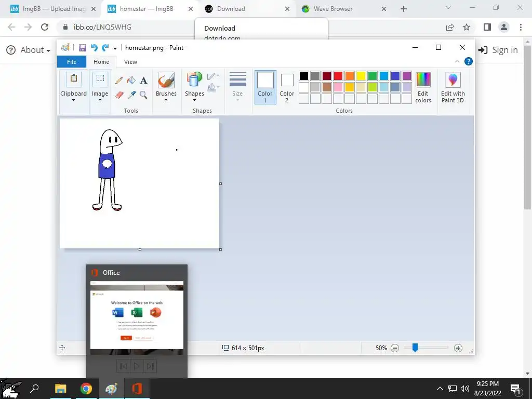Click the Save icon in Paint title bar

pos(82,48)
